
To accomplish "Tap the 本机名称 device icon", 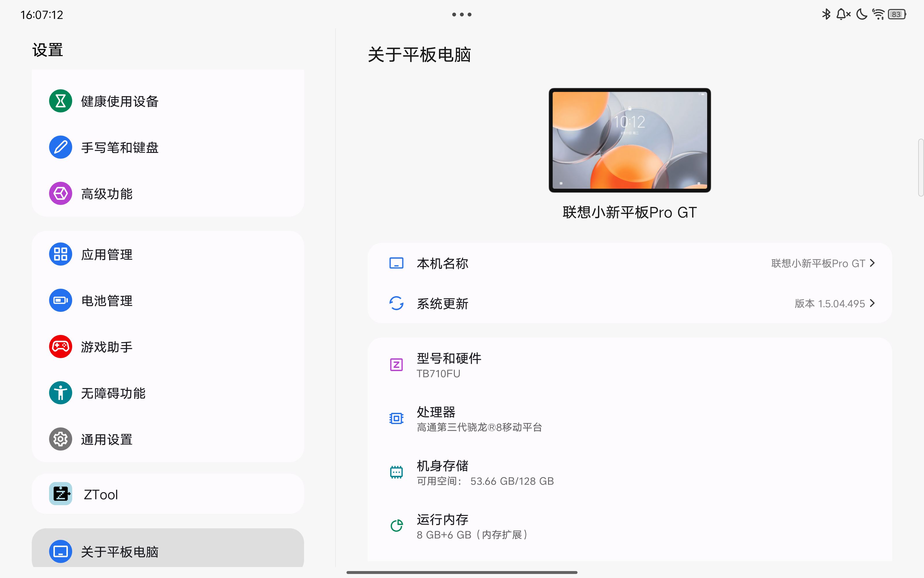I will pyautogui.click(x=396, y=263).
